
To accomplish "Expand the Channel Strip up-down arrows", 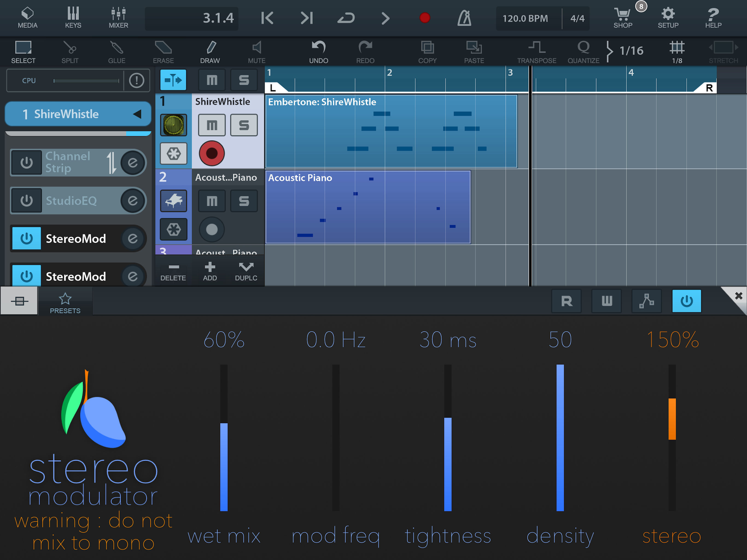I will [x=111, y=163].
